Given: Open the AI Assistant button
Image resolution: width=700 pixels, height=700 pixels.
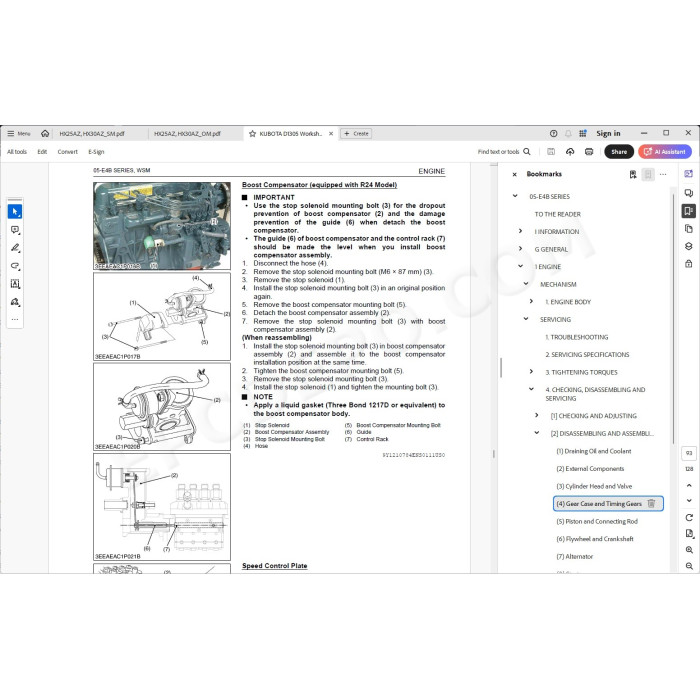Looking at the screenshot, I should point(665,152).
